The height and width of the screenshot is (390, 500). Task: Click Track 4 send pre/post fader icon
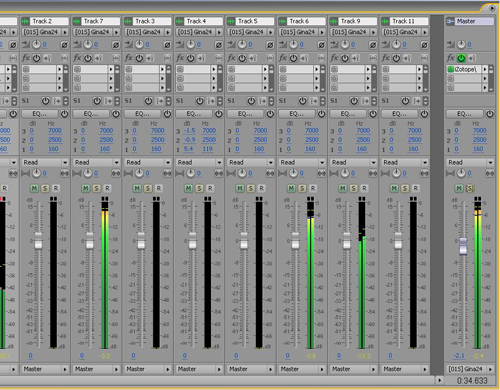coord(211,101)
